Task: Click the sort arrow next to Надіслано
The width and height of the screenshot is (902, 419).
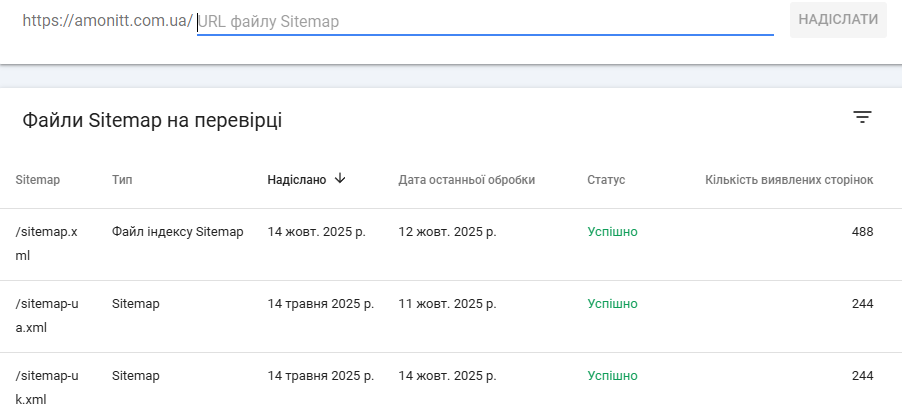Action: tap(340, 179)
